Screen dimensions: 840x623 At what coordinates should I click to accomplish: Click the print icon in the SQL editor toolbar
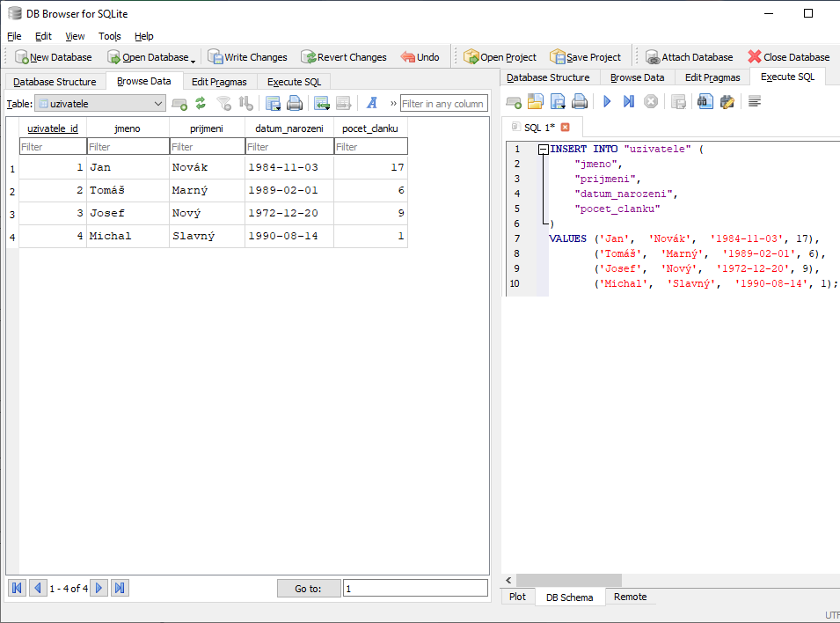tap(580, 101)
